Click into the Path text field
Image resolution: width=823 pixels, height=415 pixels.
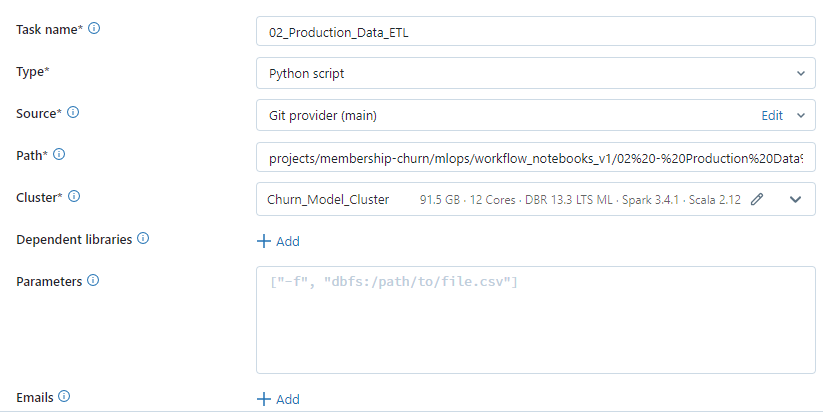tap(535, 157)
